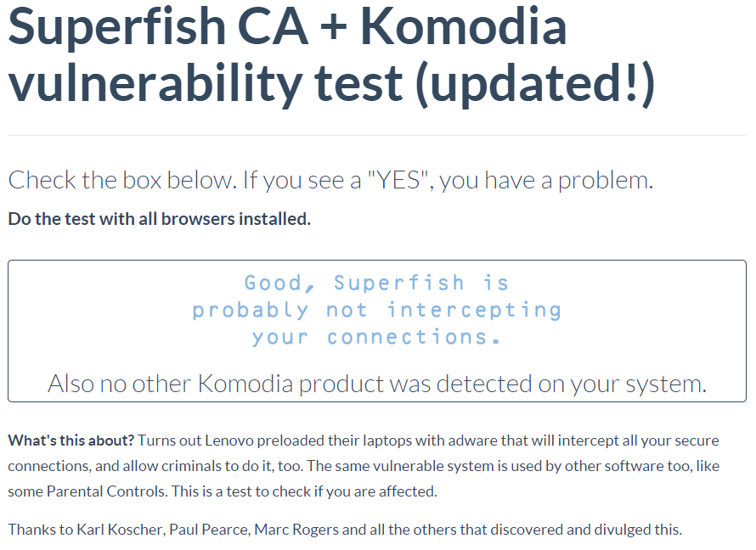The height and width of the screenshot is (550, 756).
Task: Click the "Check the box below" instruction text
Action: tap(122, 180)
